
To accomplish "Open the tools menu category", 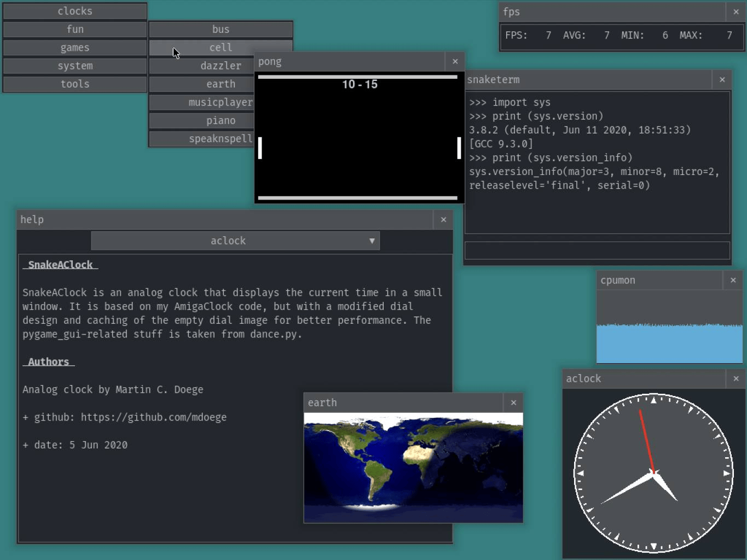I will pyautogui.click(x=75, y=84).
